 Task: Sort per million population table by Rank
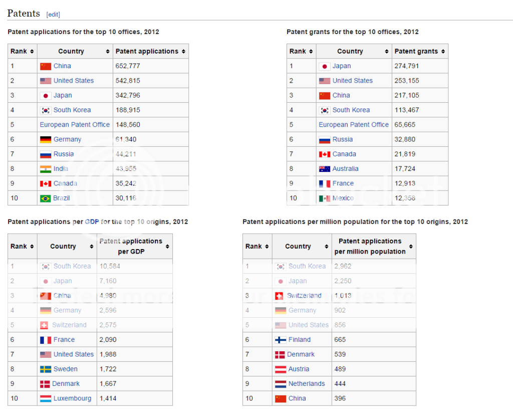267,247
